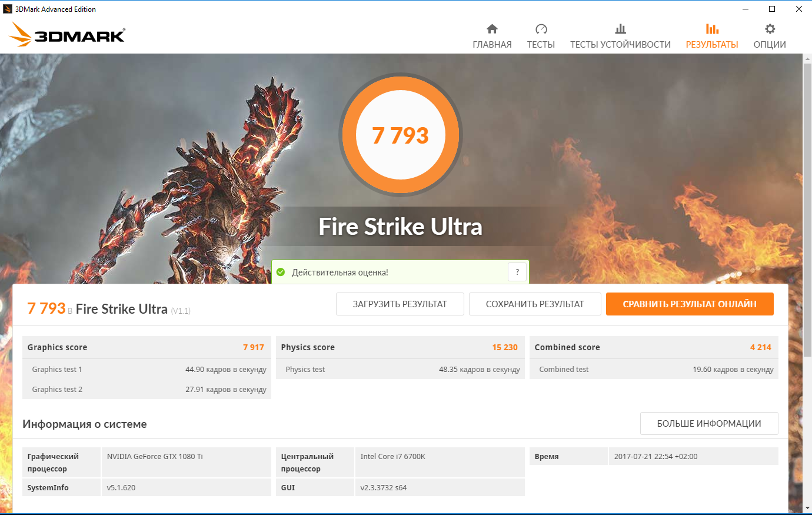Screen dimensions: 812x515
Task: Click the scrollbar up arrow
Action: [807, 58]
